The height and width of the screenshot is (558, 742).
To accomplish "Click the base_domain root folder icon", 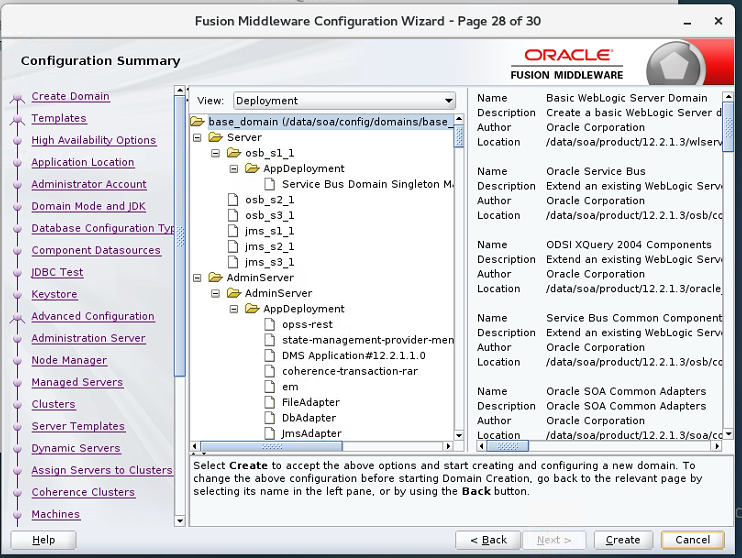I will (197, 122).
